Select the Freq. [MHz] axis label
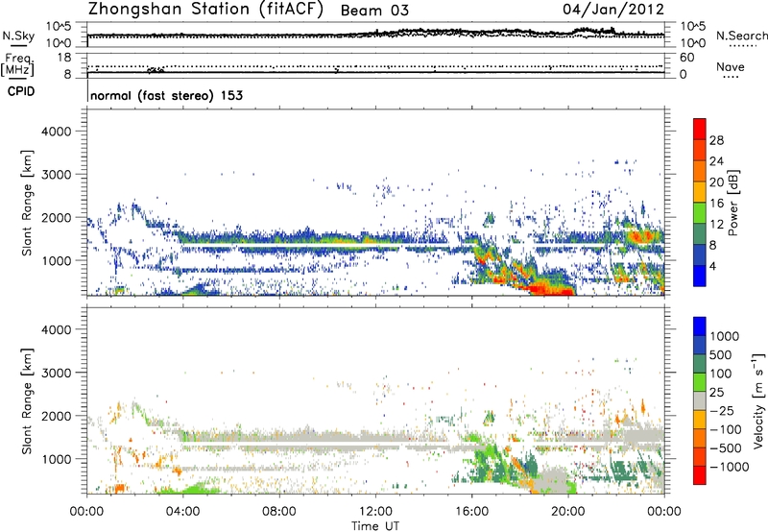 pos(17,64)
